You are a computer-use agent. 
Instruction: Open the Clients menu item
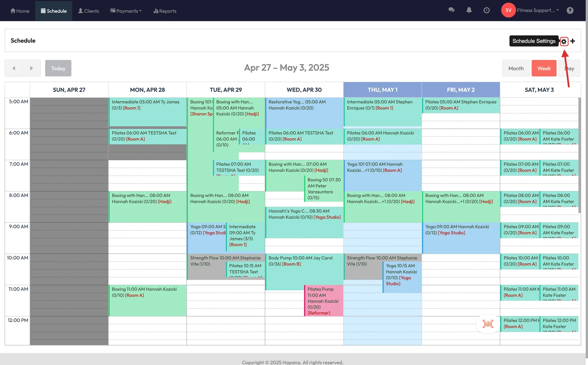[88, 11]
